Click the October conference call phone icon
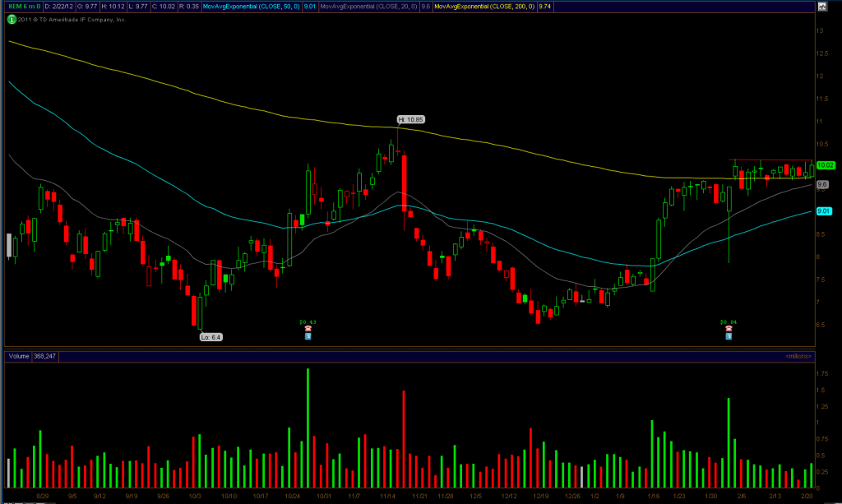This screenshot has width=842, height=504. click(308, 328)
